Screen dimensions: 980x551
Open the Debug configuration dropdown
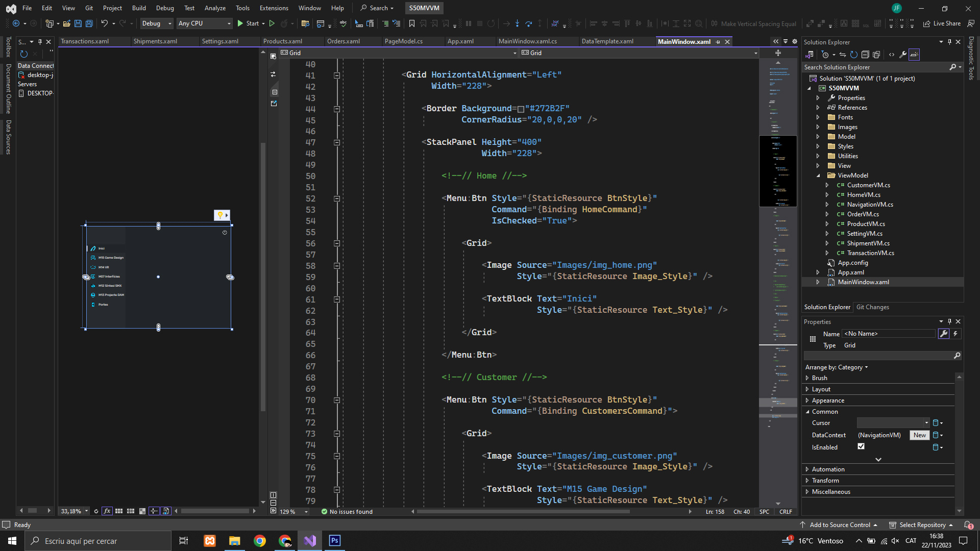point(157,23)
